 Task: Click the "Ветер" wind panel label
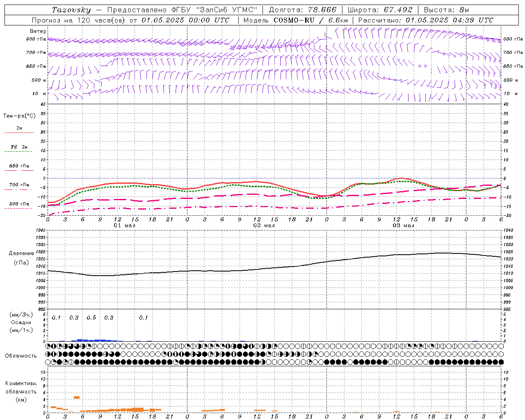[38, 31]
